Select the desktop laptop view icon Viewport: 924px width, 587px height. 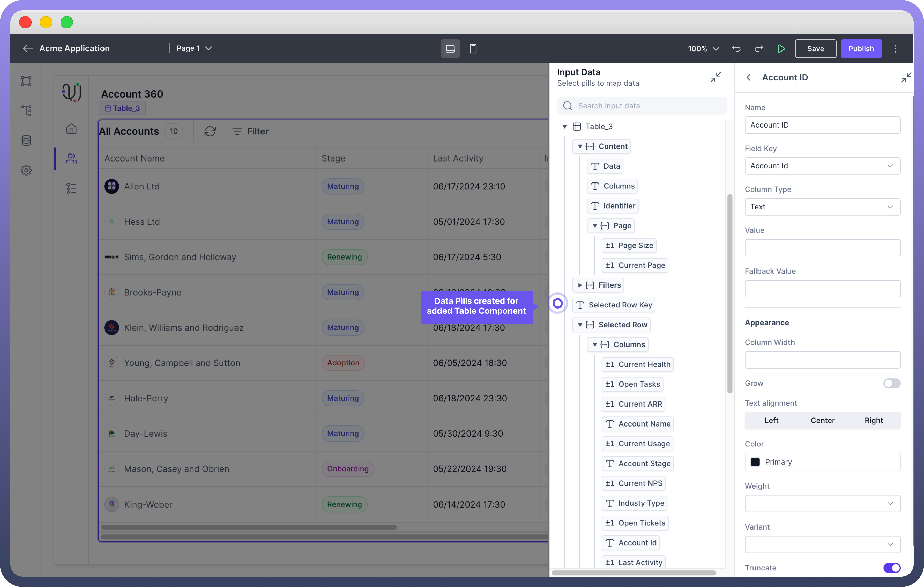pyautogui.click(x=450, y=48)
